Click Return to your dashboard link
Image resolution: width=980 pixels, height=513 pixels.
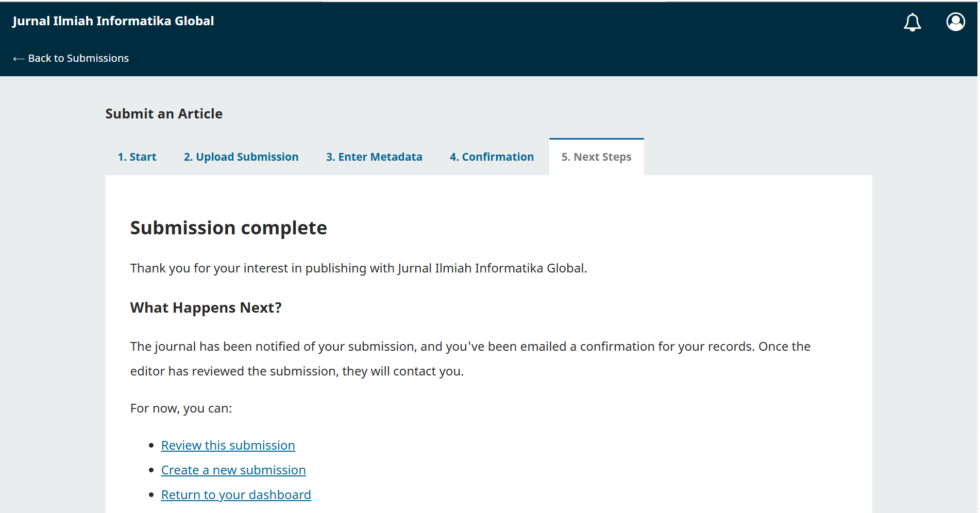[x=236, y=495]
